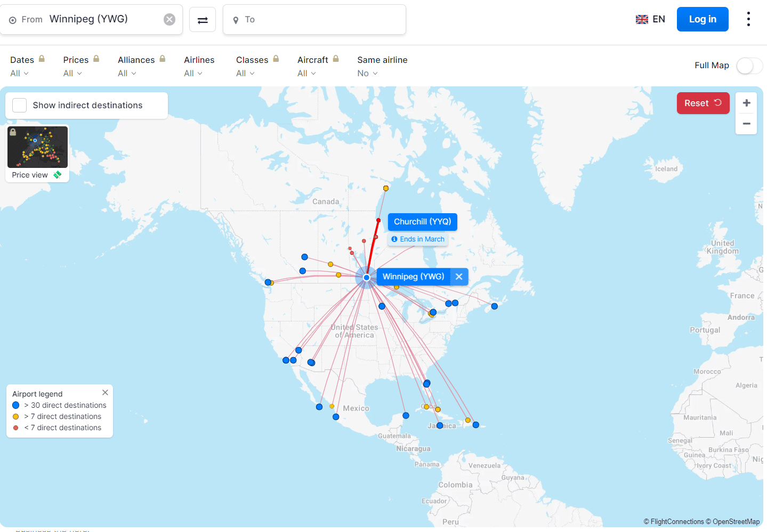The height and width of the screenshot is (532, 767).
Task: Click the Winnipeg (YWG) map label text
Action: 413,277
